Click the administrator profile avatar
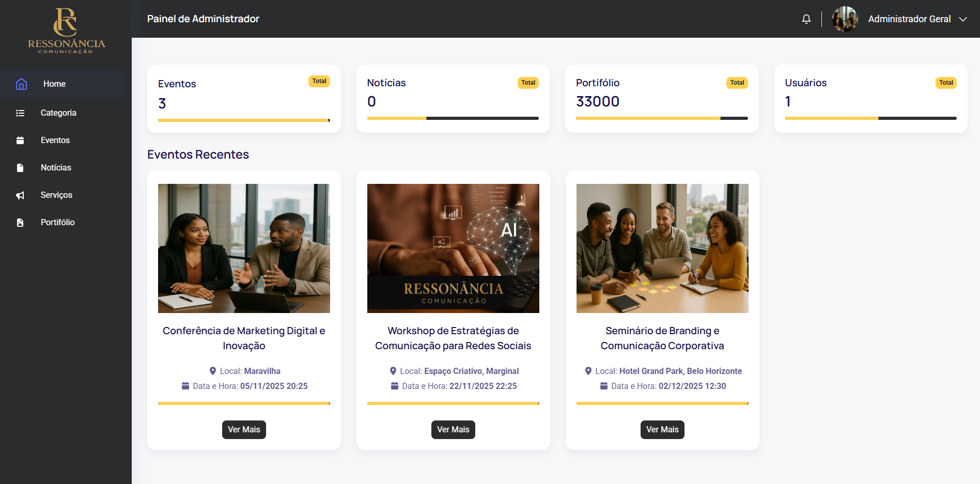This screenshot has width=980, height=484. (x=845, y=19)
